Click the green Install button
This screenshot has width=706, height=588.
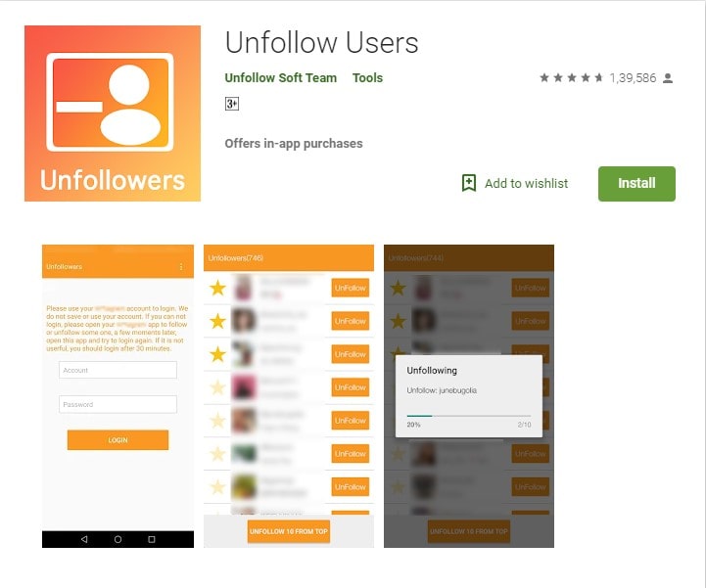pos(636,184)
